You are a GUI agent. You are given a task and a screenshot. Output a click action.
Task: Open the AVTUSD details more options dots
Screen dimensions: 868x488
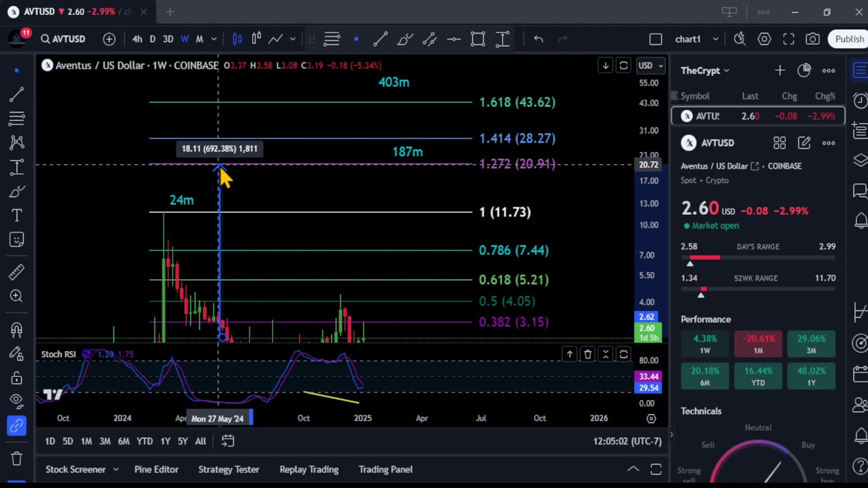(829, 143)
